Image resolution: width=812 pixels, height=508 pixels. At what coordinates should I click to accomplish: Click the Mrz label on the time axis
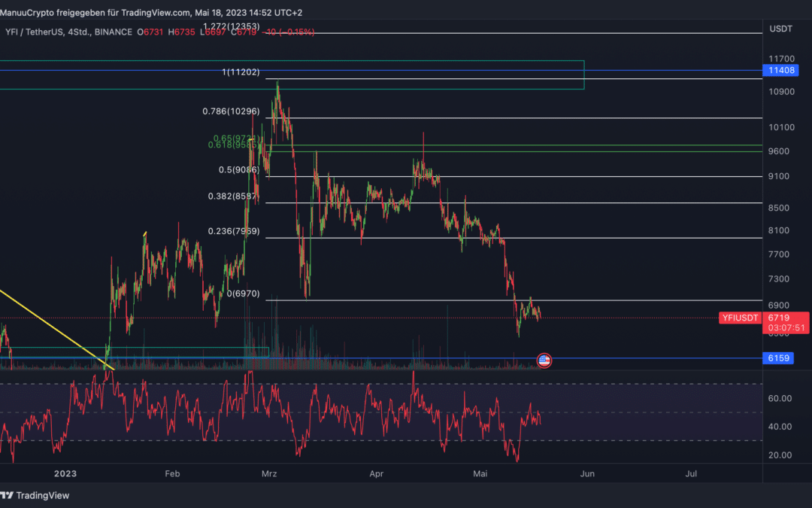(x=269, y=474)
